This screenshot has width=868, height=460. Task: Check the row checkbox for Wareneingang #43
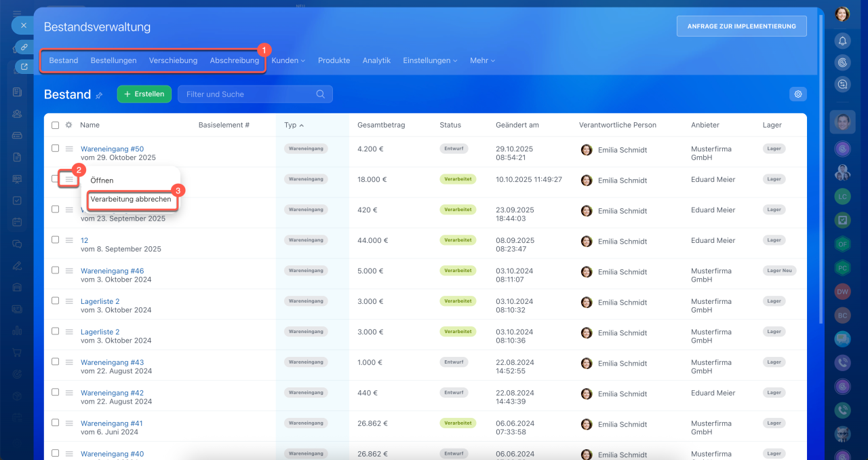point(56,362)
